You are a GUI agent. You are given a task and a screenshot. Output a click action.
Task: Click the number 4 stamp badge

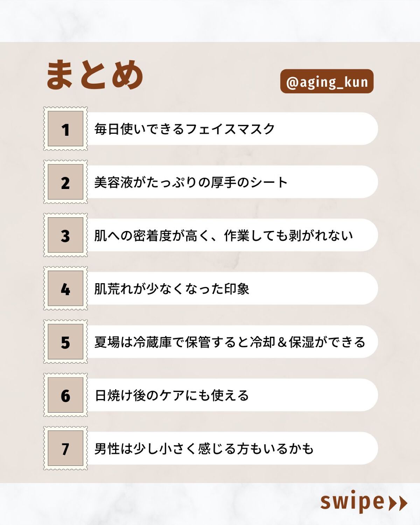point(65,288)
